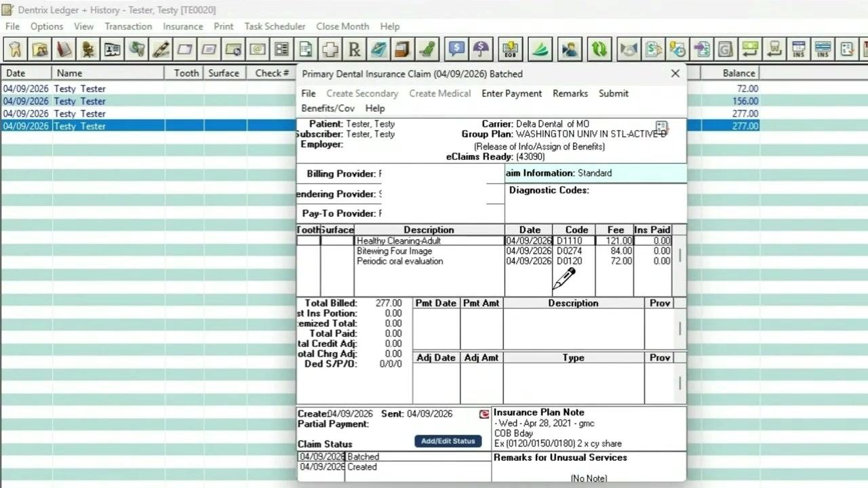
Task: Click the gray G toolbar icon
Action: [726, 49]
